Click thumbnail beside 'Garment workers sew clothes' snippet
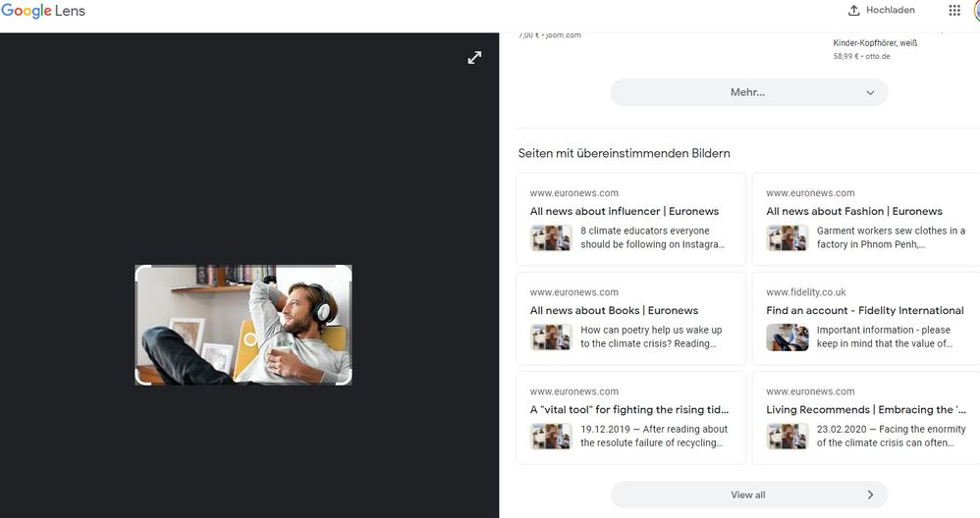This screenshot has width=980, height=518. point(788,237)
